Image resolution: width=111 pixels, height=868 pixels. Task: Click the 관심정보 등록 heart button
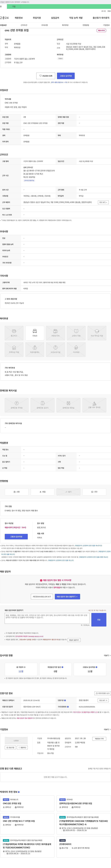point(46,76)
